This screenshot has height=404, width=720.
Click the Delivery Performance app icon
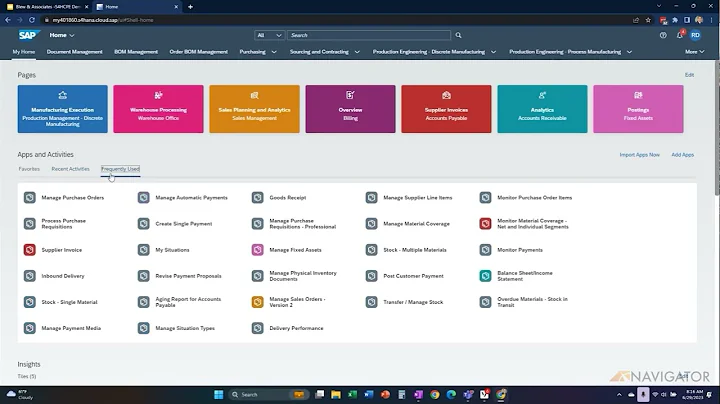[258, 328]
